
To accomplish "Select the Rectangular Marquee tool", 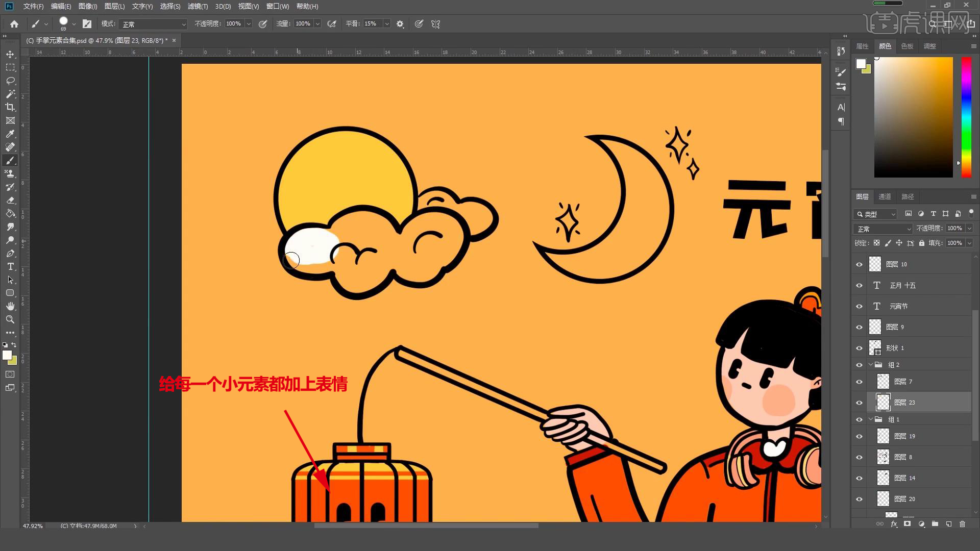I will (10, 67).
